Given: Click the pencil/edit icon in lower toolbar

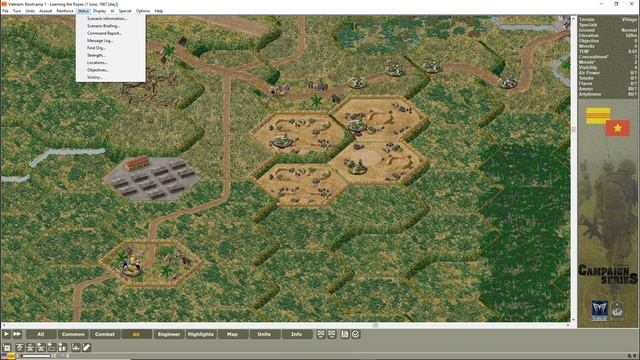Looking at the screenshot, I should pyautogui.click(x=87, y=348).
